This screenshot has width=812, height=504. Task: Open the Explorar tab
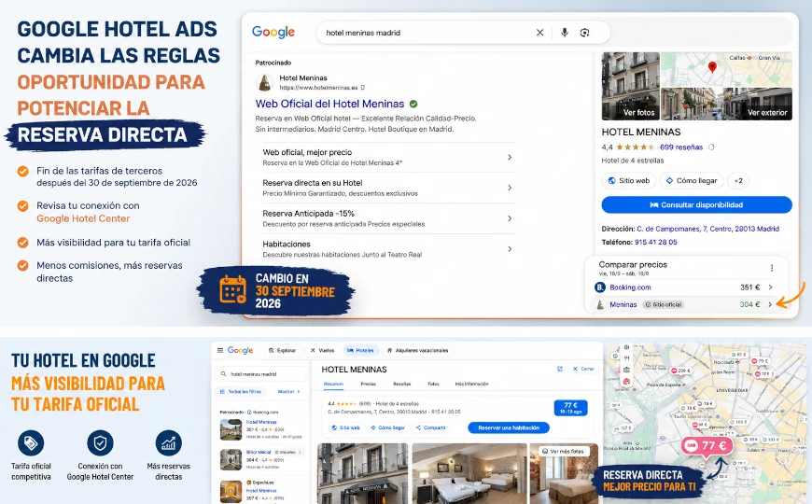point(282,350)
